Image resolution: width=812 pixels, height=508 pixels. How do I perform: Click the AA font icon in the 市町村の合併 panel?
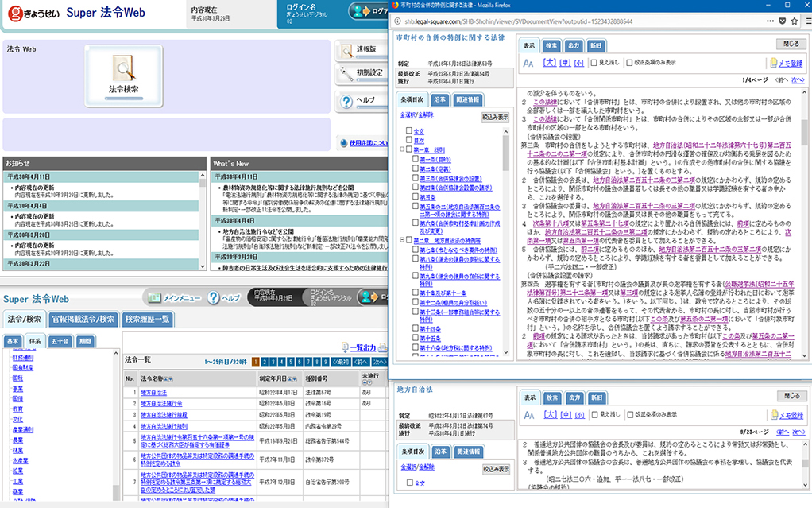(x=528, y=64)
